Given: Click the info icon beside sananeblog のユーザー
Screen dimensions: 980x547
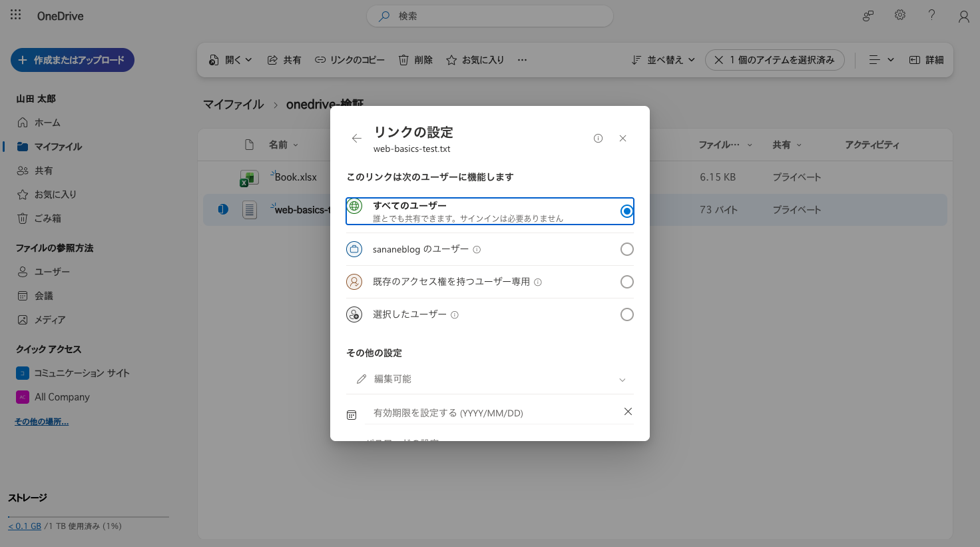Looking at the screenshot, I should click(x=477, y=250).
